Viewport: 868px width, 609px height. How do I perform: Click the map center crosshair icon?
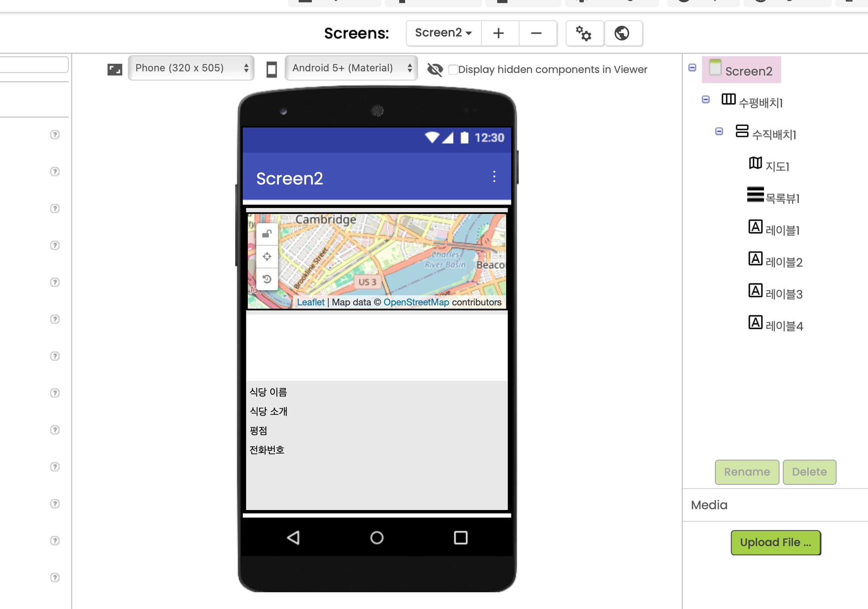[x=267, y=256]
